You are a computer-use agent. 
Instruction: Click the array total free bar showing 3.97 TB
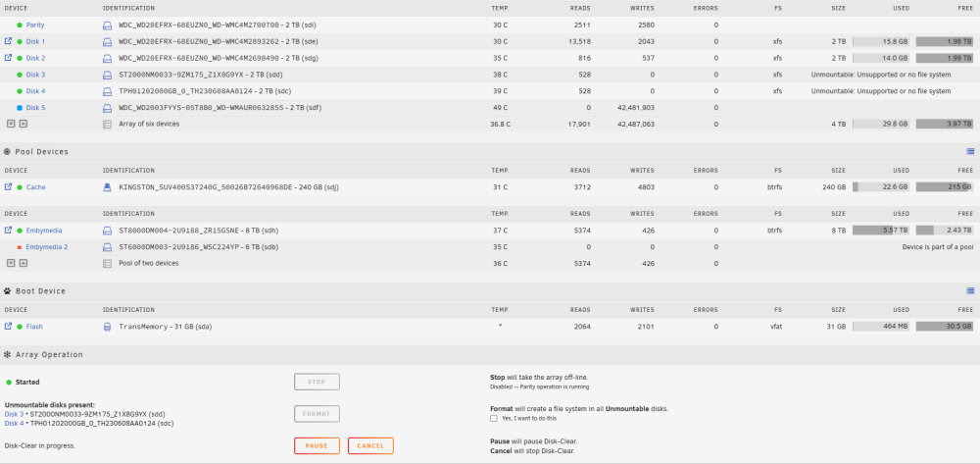945,124
